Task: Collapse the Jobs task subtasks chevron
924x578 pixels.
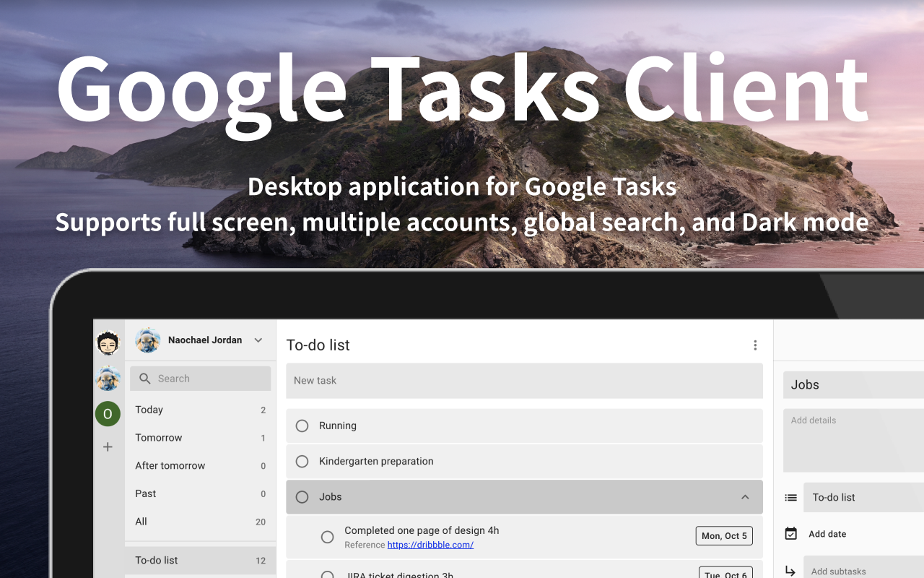Action: pyautogui.click(x=745, y=497)
